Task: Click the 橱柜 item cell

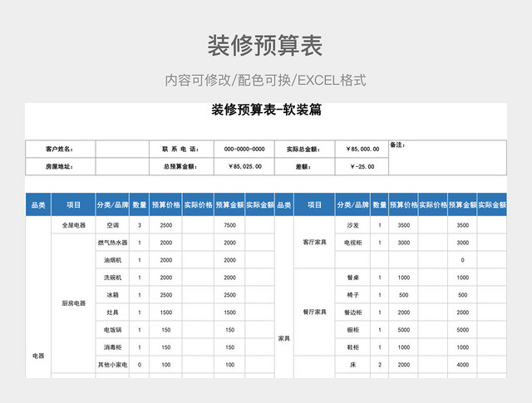Action: pyautogui.click(x=352, y=330)
